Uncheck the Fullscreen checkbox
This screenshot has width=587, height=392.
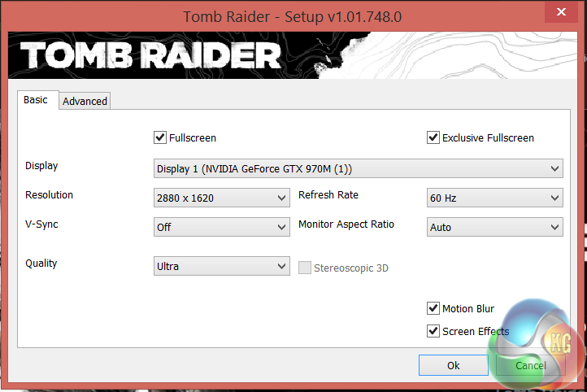click(160, 137)
